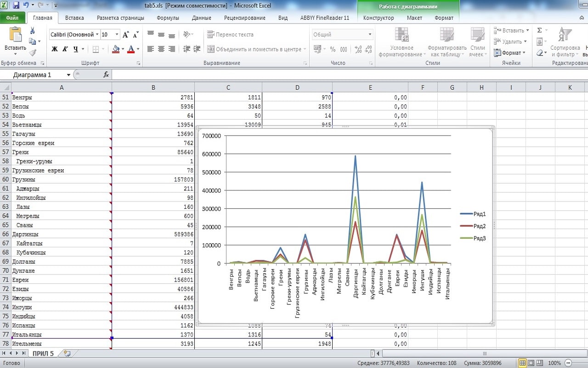This screenshot has height=368, width=588.
Task: Toggle center text horizontally
Action: pyautogui.click(x=161, y=49)
